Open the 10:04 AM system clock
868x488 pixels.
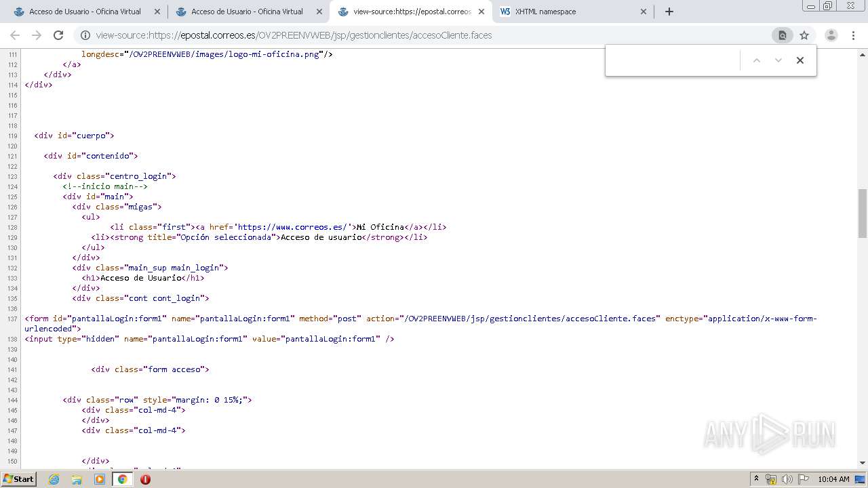[x=833, y=479]
